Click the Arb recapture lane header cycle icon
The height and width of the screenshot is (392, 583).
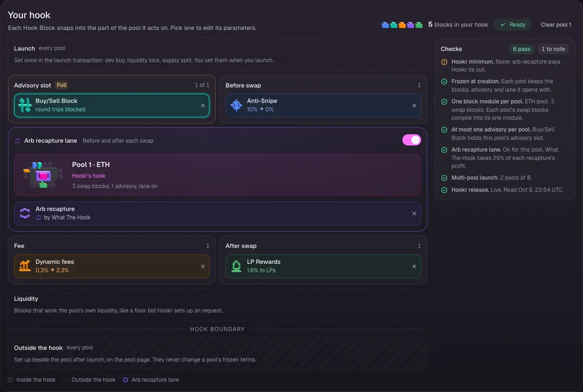pos(18,140)
